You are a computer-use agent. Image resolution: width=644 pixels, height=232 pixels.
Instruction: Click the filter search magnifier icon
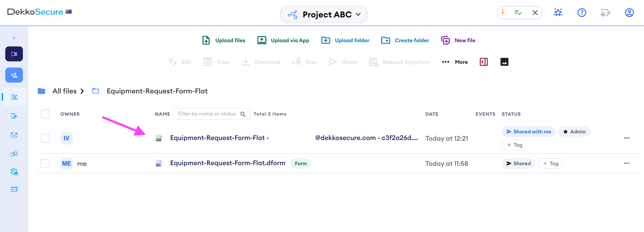pyautogui.click(x=243, y=114)
